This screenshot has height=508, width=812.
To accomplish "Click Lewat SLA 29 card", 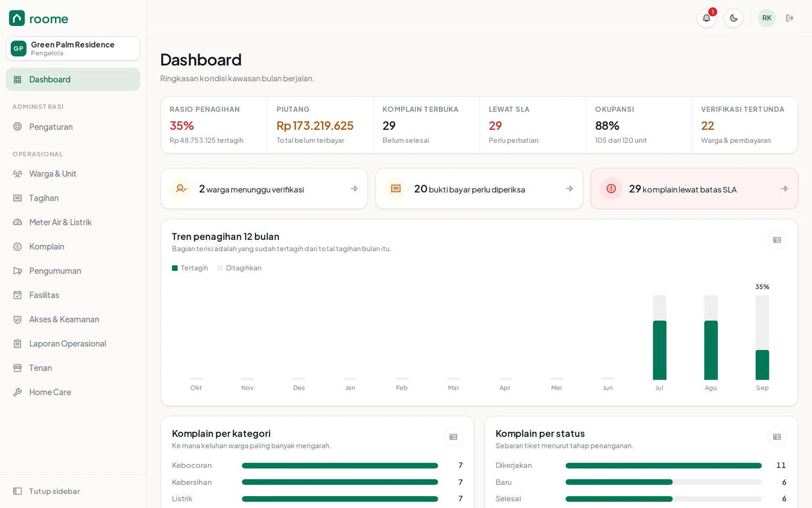I will point(533,125).
